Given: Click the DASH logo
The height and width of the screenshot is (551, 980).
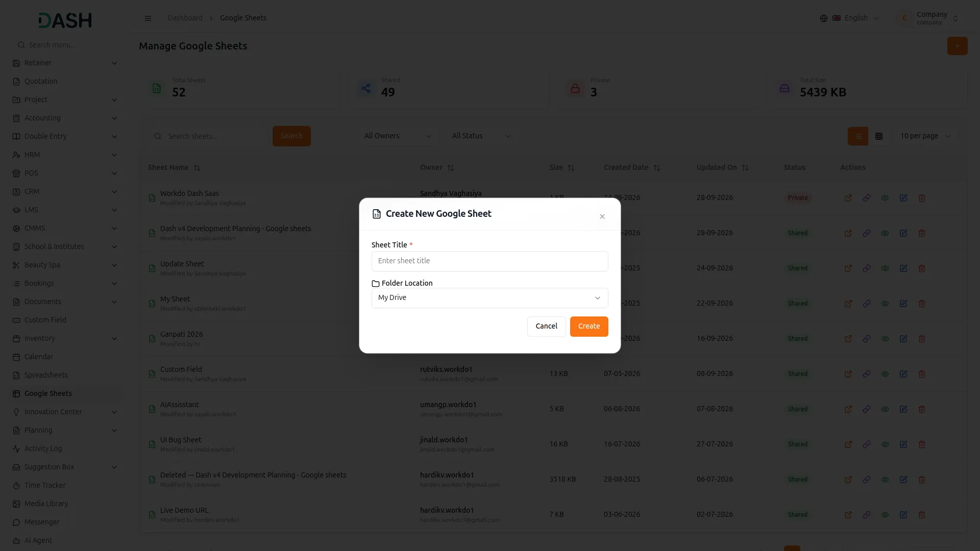Looking at the screenshot, I should [65, 20].
